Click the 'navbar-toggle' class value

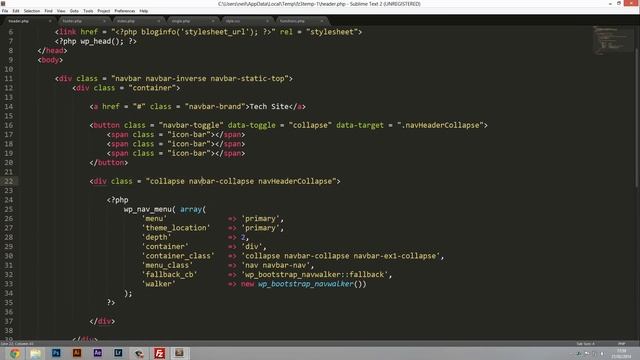pyautogui.click(x=191, y=125)
